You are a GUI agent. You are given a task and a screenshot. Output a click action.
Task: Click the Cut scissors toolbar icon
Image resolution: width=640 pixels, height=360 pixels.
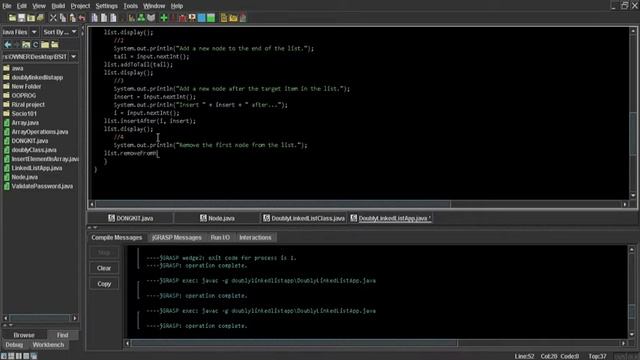53,18
